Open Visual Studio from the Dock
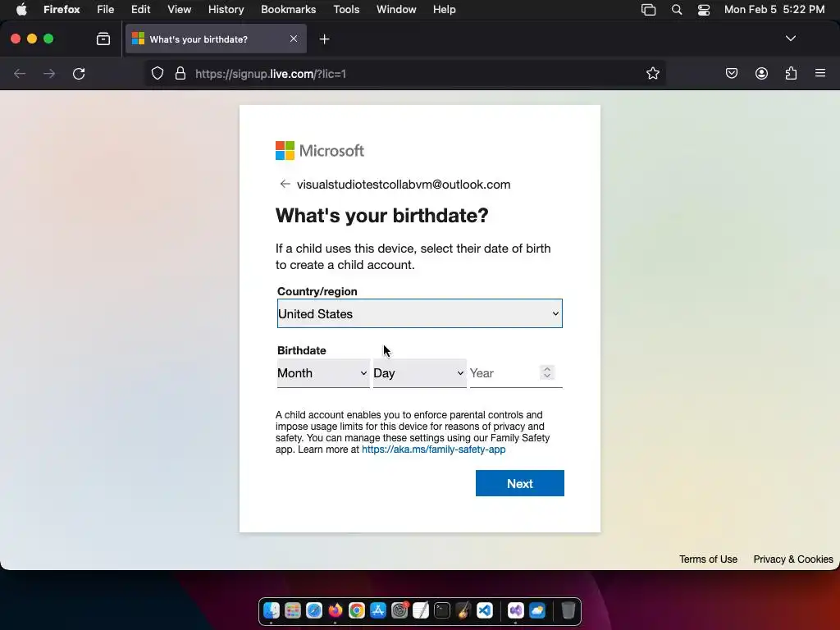Screen dimensions: 840x630 [515, 610]
